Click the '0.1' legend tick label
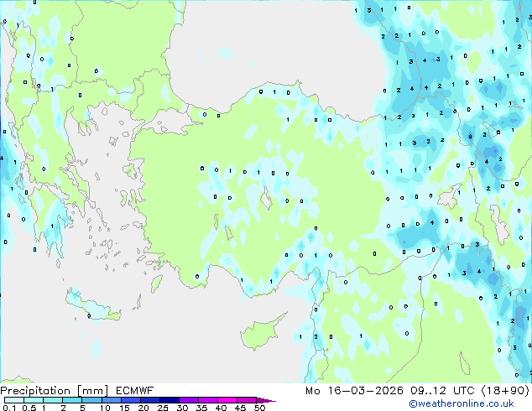The image size is (532, 411). coord(9,408)
